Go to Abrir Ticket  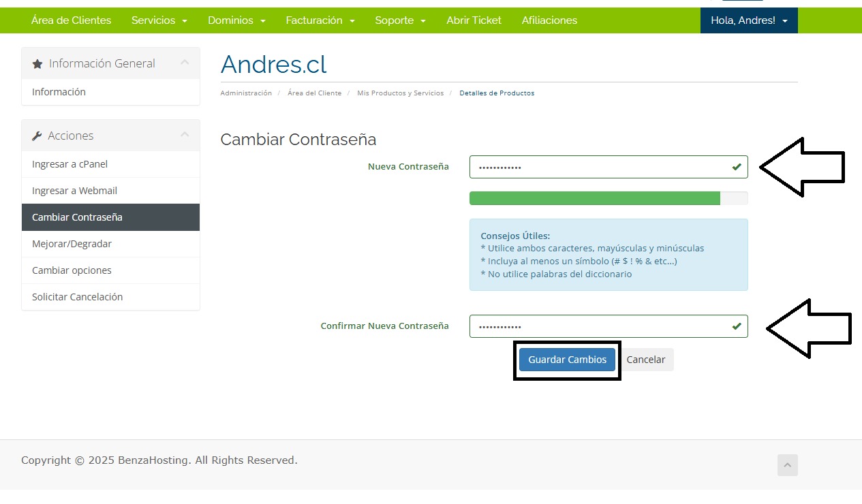474,20
